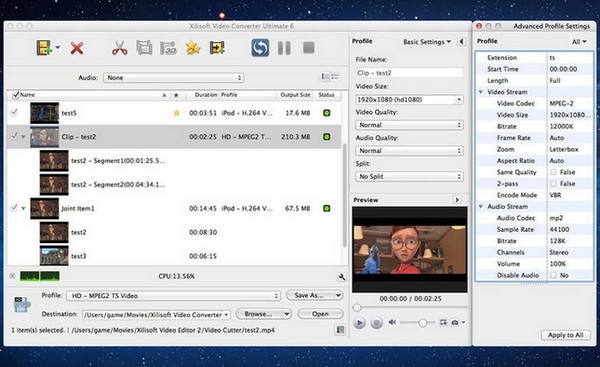Open the Audio track dropdown showing None
Viewport: 600px width, 367px height.
click(x=174, y=78)
